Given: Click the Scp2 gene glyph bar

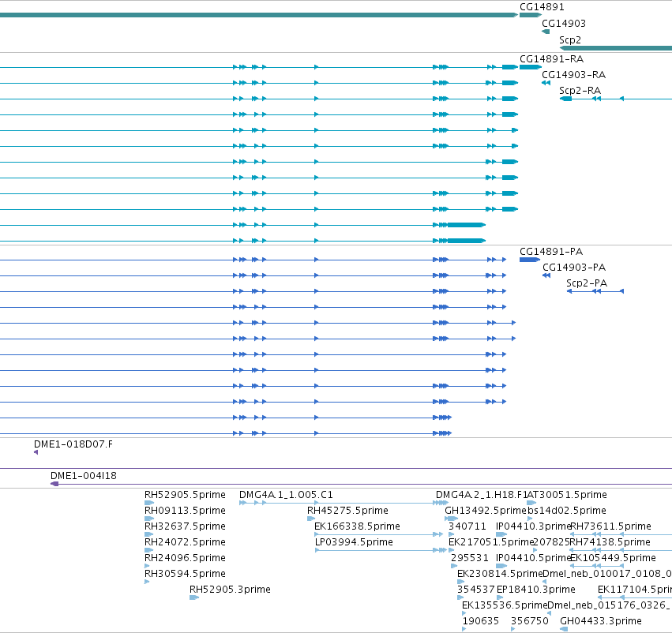Looking at the screenshot, I should [615, 48].
